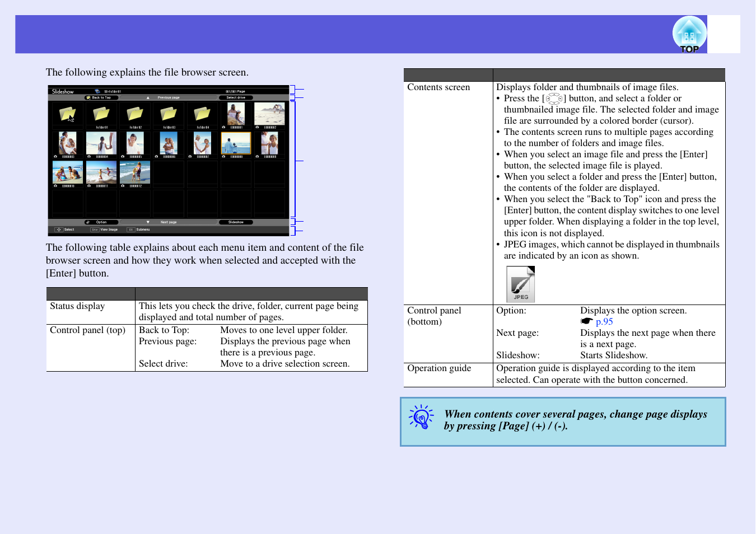Select thumbnail image E0000011
The height and width of the screenshot is (534, 756).
101,172
